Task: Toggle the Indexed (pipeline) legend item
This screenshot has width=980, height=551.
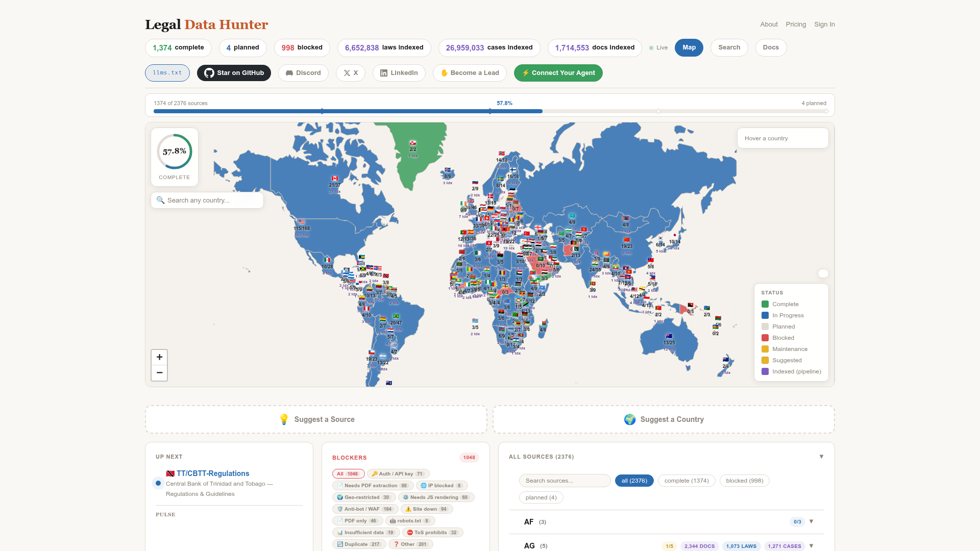Action: [791, 371]
